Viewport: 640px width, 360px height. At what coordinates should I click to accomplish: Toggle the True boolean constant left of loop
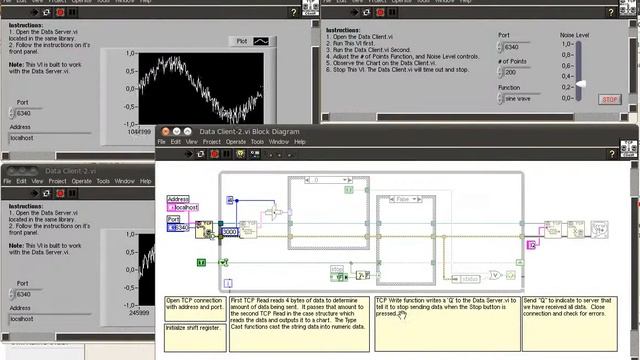pos(201,262)
